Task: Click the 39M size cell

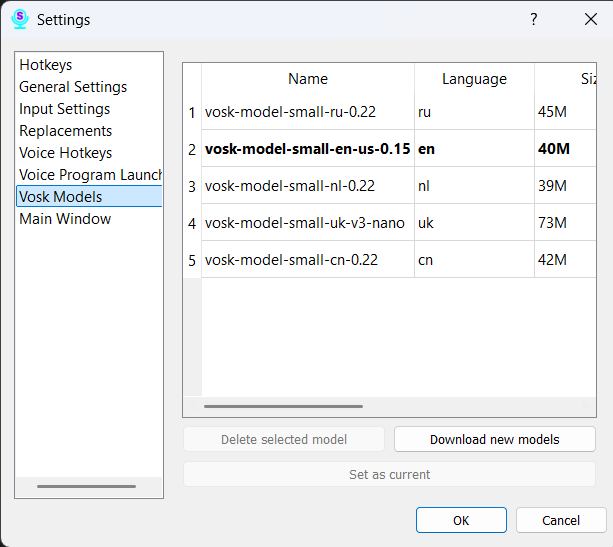Action: click(565, 186)
